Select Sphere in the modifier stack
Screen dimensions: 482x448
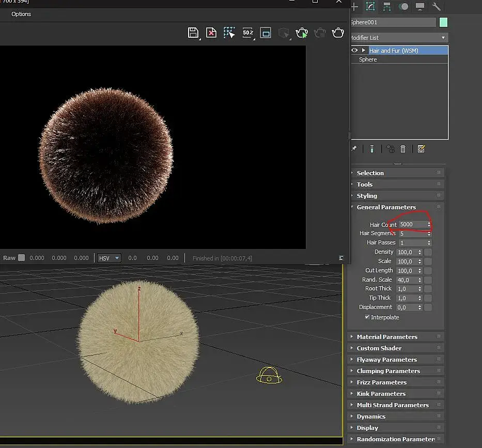pos(368,59)
